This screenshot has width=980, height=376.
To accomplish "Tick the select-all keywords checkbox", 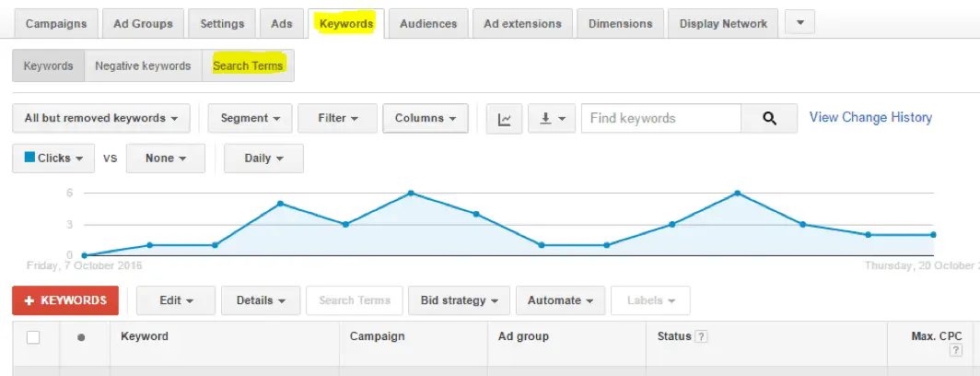I will click(x=33, y=337).
